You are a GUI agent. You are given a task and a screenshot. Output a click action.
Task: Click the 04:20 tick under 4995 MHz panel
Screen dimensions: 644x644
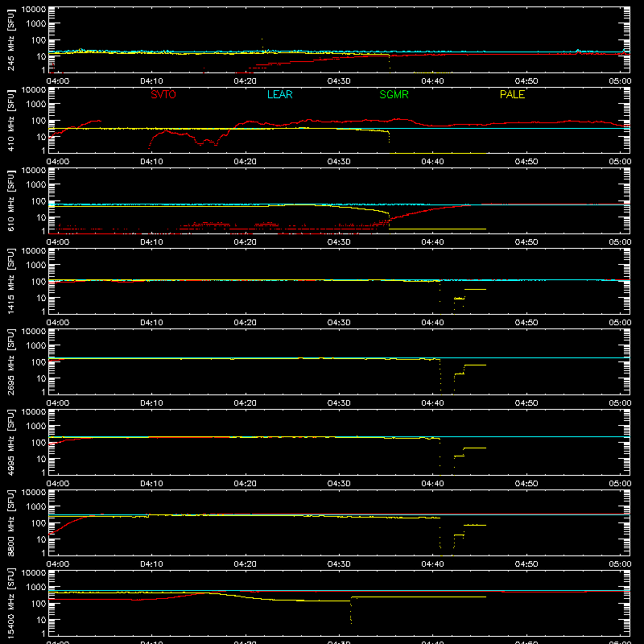246,484
